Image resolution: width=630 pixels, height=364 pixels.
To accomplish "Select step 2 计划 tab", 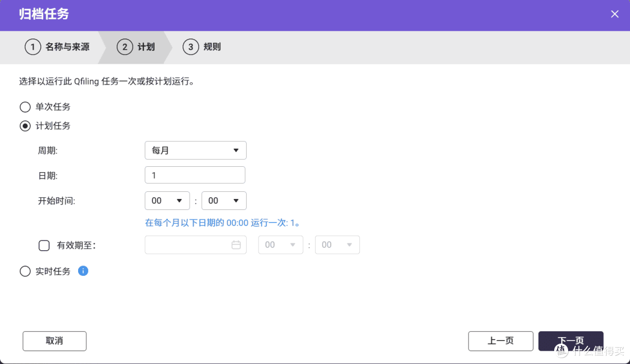I will tap(136, 47).
